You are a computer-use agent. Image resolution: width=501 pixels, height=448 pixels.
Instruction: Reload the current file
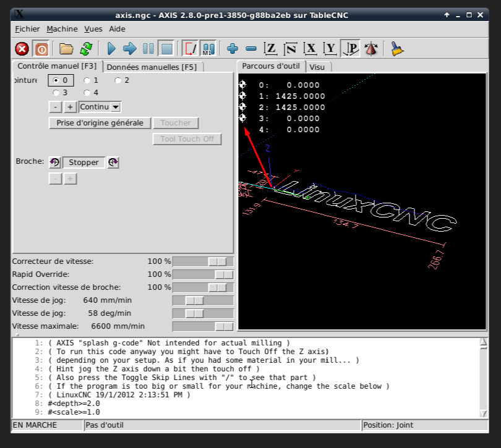point(86,49)
